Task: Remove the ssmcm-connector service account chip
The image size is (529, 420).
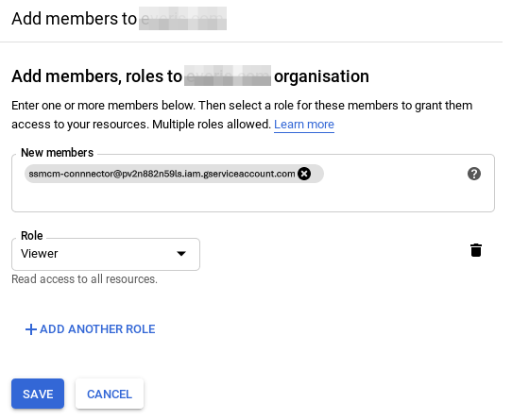Action: point(304,174)
